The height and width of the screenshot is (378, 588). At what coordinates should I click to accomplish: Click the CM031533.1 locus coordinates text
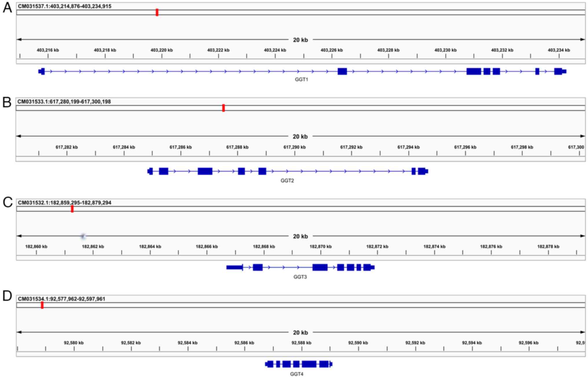pos(64,102)
